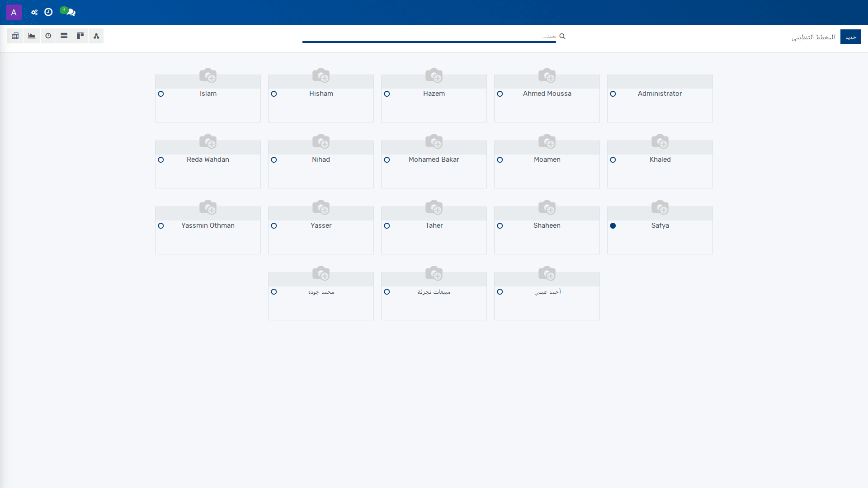This screenshot has height=488, width=868.
Task: Add photo for Taher via camera icon
Action: point(434,207)
